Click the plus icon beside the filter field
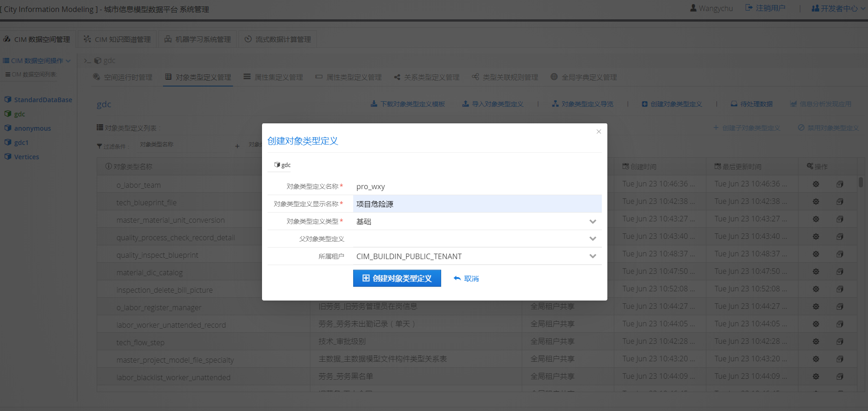The image size is (868, 411). pyautogui.click(x=237, y=146)
